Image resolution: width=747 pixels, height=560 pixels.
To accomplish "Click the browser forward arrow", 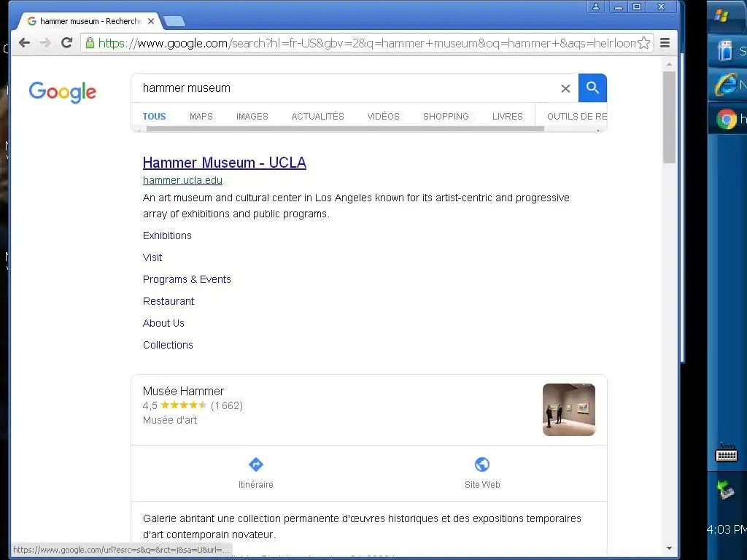I will tap(45, 43).
